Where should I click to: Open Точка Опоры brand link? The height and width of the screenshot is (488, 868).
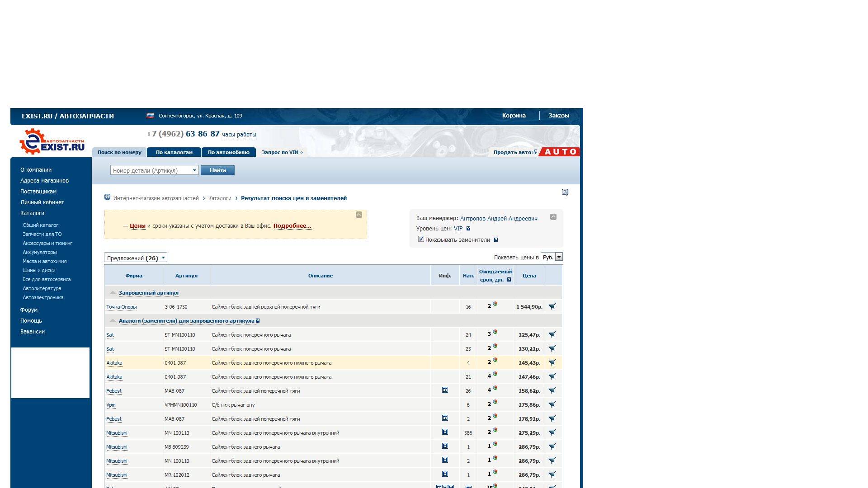click(x=122, y=307)
